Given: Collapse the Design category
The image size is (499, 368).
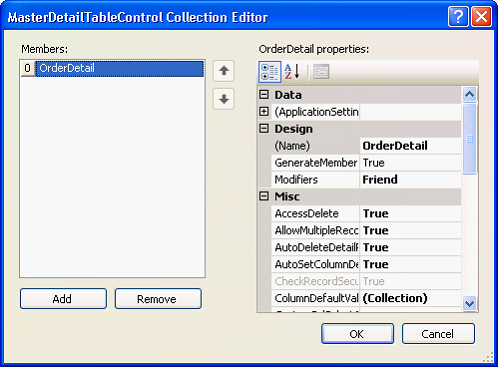Looking at the screenshot, I should (x=264, y=129).
